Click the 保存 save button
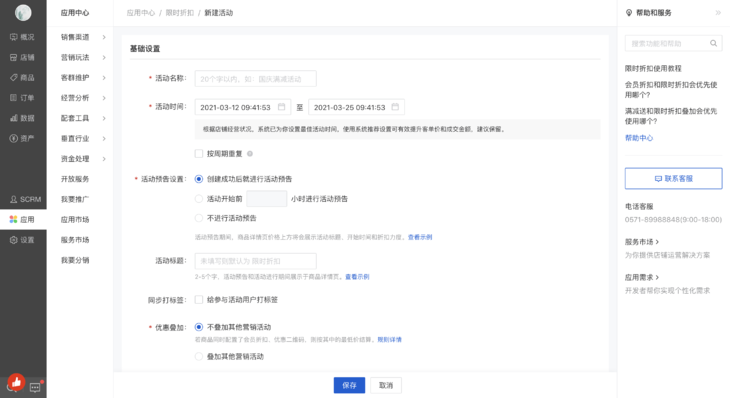 pos(349,385)
